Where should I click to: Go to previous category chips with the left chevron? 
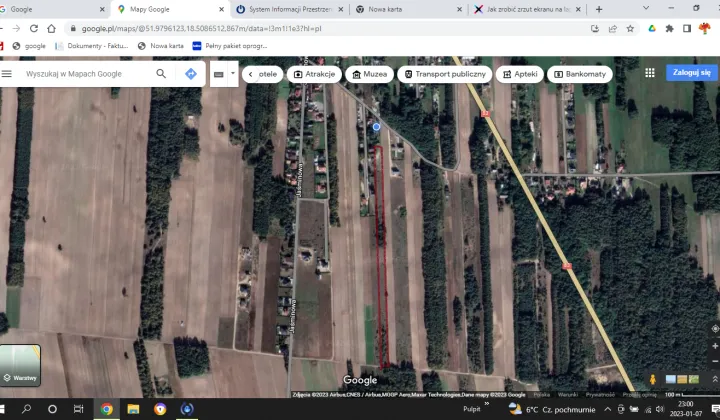click(250, 74)
